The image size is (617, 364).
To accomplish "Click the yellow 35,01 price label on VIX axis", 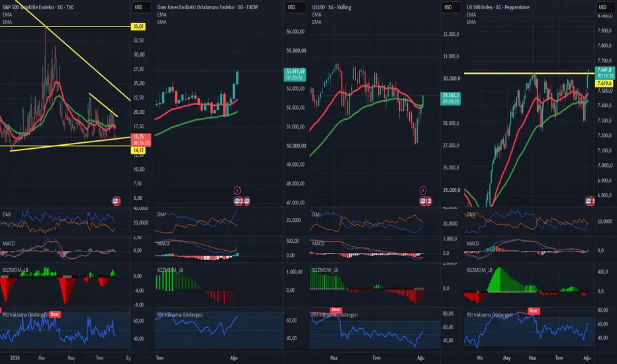I will [138, 26].
